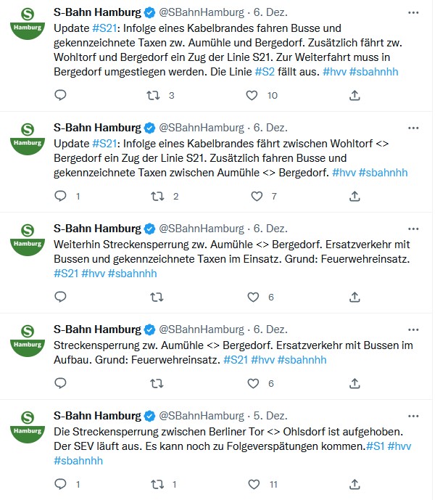Reply to the Kabelbrandes Wohltorf <> Bergedorf tweet
The height and width of the screenshot is (500, 448).
(x=61, y=196)
